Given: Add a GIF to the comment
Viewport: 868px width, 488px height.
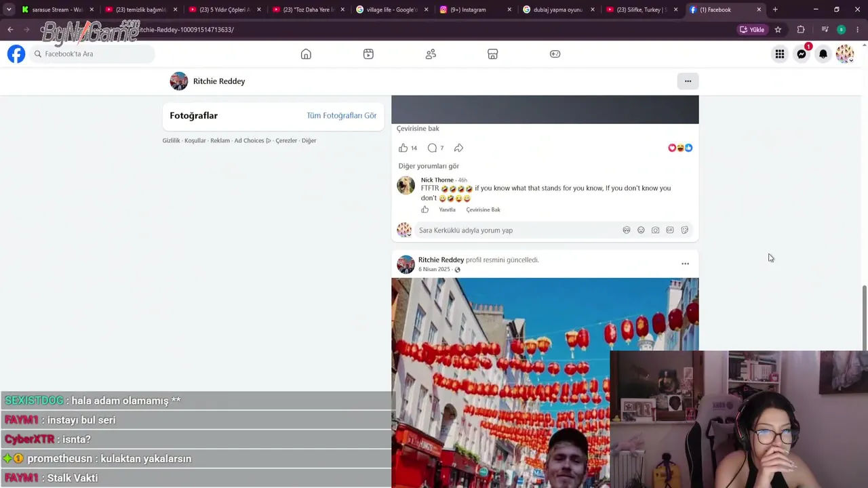Looking at the screenshot, I should 670,230.
